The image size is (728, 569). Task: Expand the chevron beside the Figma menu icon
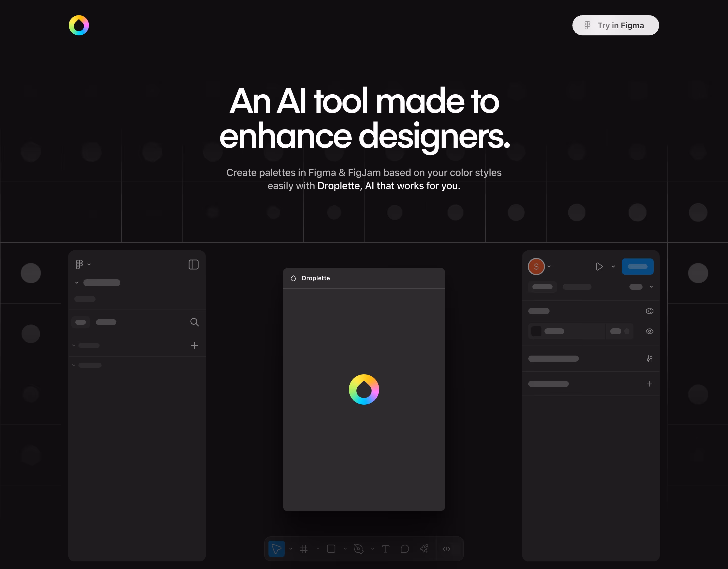89,265
